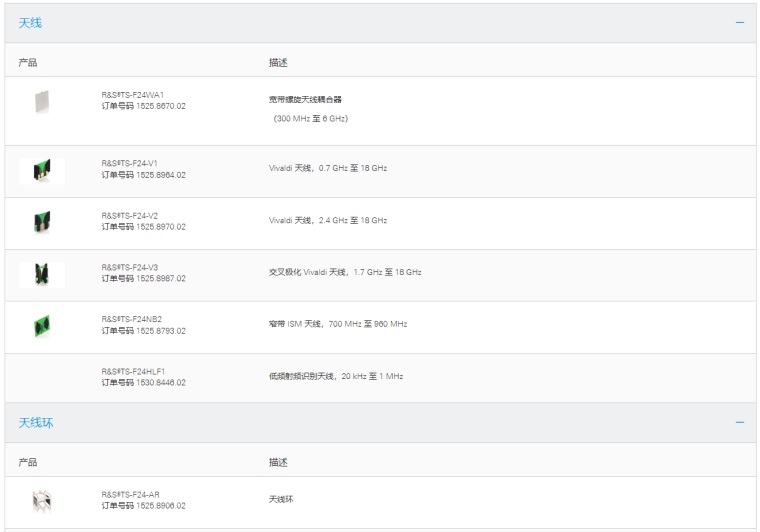Screen dimensions: 760x532
Task: Open the R&S®TS-F24-V3 product name
Action: (130, 267)
